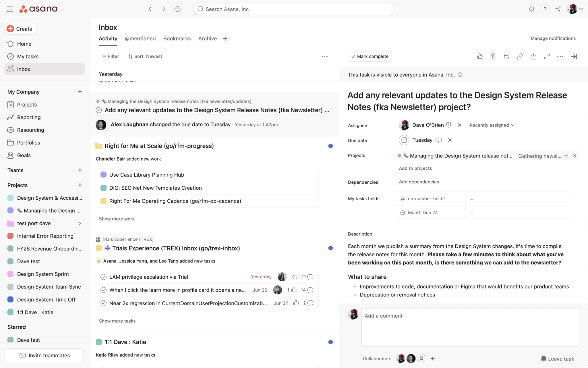Open the Archive tab

coord(207,38)
